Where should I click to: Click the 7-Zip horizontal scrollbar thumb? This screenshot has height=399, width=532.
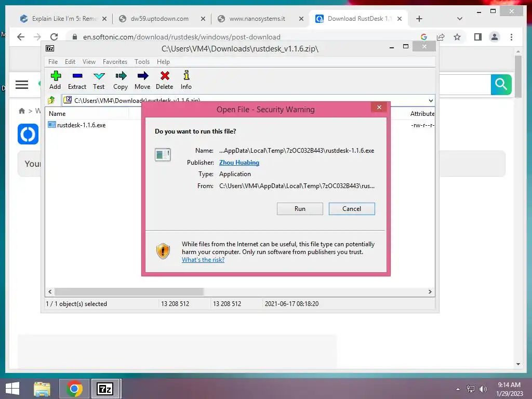click(129, 291)
